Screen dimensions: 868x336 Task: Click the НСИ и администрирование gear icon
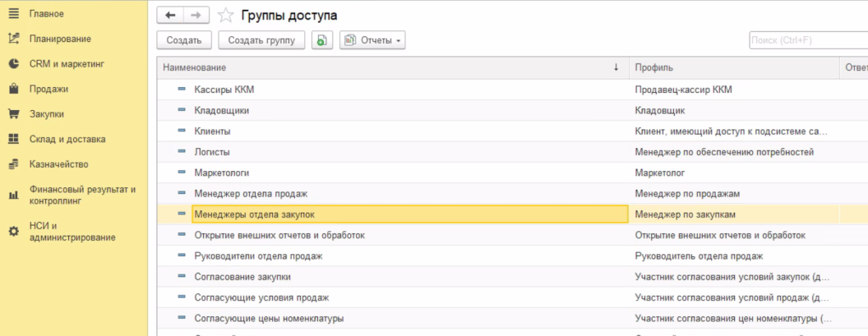point(13,232)
